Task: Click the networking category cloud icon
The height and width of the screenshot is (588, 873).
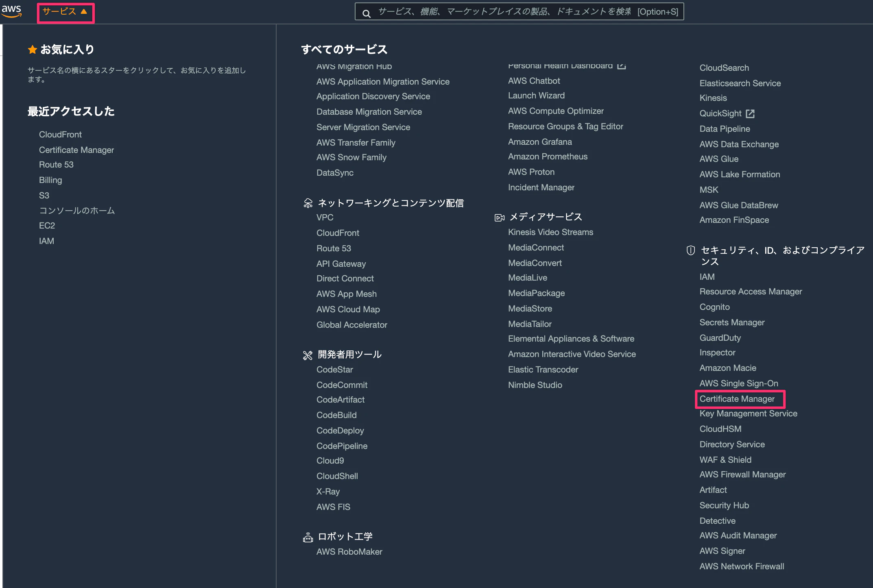Action: tap(308, 203)
